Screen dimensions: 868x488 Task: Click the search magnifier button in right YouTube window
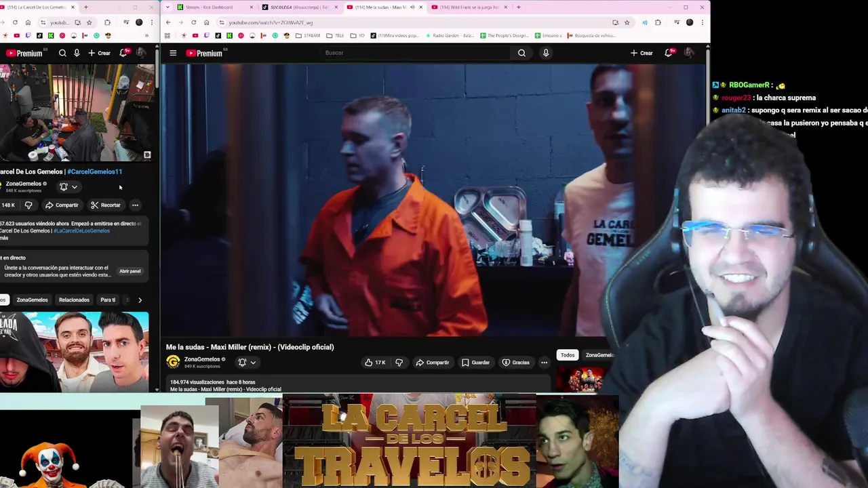(x=521, y=53)
